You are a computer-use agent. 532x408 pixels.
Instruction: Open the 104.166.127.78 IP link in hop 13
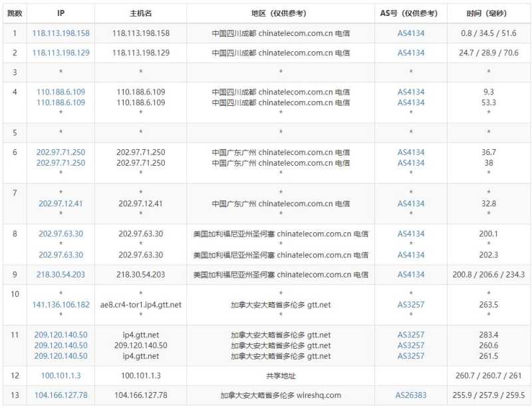(x=61, y=395)
